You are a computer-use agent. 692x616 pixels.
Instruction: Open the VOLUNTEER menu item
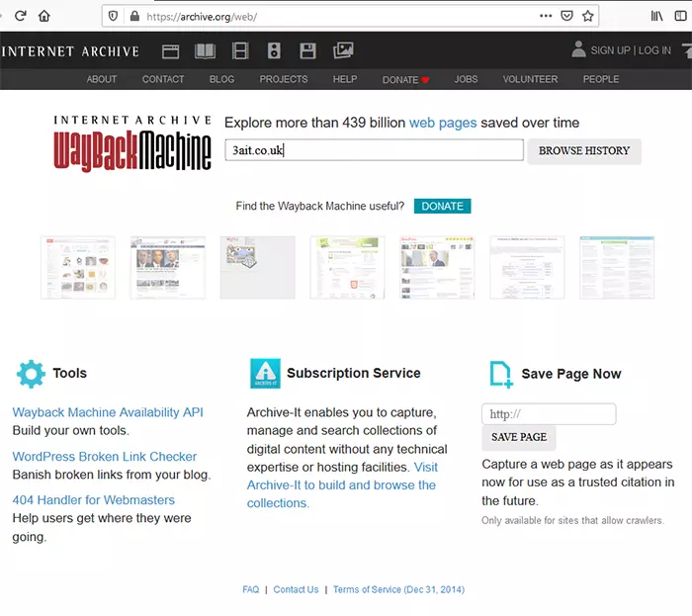click(x=530, y=79)
